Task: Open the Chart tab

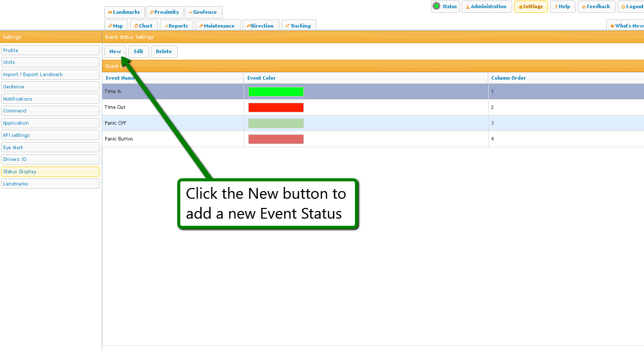Action: (144, 26)
